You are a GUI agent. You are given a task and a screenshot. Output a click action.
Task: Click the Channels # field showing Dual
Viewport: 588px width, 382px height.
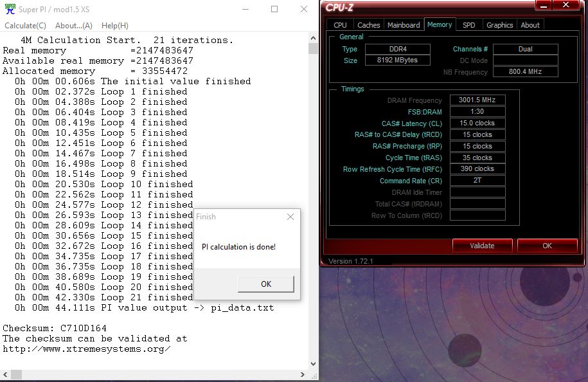pyautogui.click(x=526, y=49)
